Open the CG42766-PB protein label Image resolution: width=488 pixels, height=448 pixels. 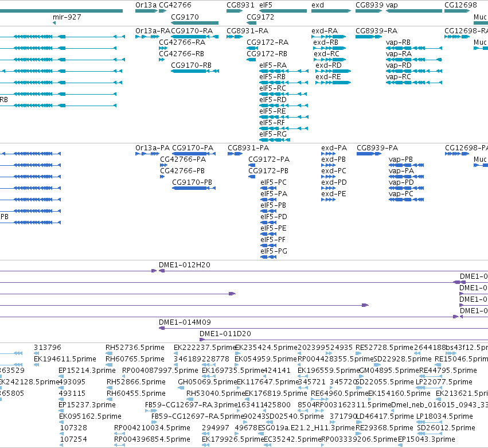tap(182, 171)
